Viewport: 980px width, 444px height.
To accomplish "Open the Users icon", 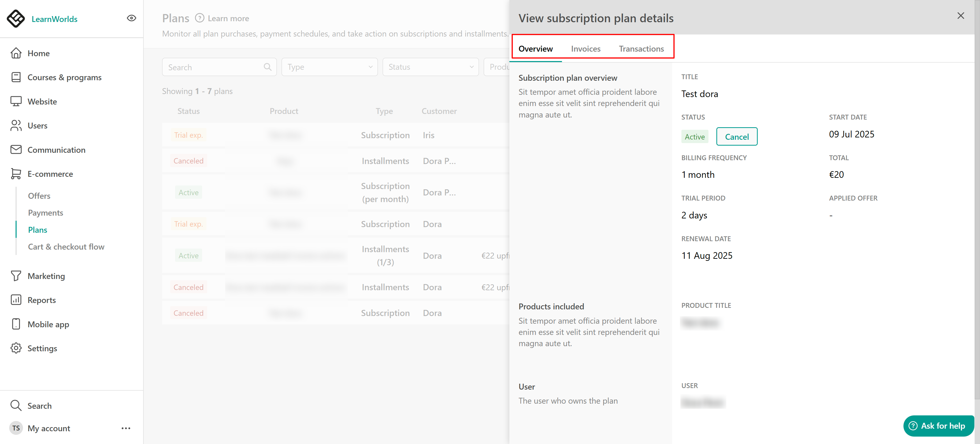I will pos(16,126).
